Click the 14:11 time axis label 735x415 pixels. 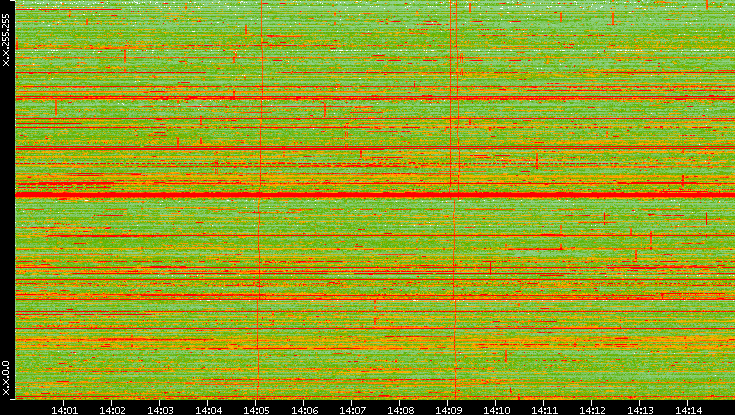(544, 410)
